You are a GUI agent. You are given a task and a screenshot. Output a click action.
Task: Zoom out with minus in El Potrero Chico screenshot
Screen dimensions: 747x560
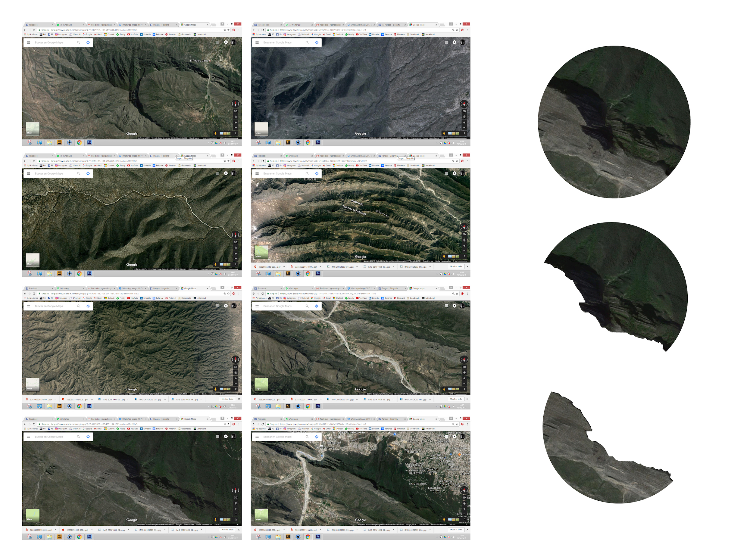(x=236, y=128)
